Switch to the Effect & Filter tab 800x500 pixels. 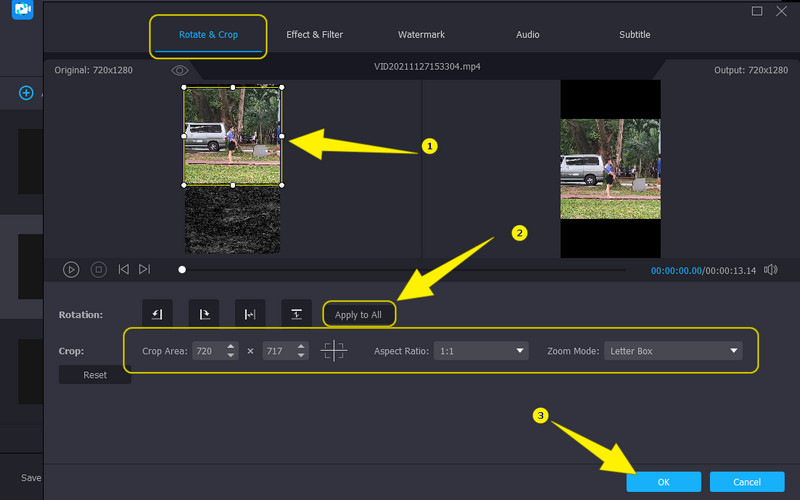[314, 35]
